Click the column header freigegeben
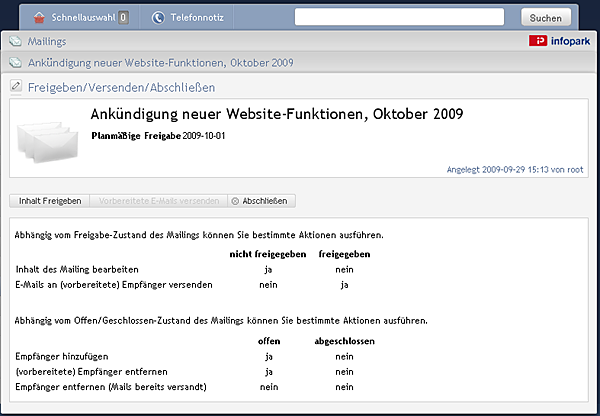 (344, 254)
